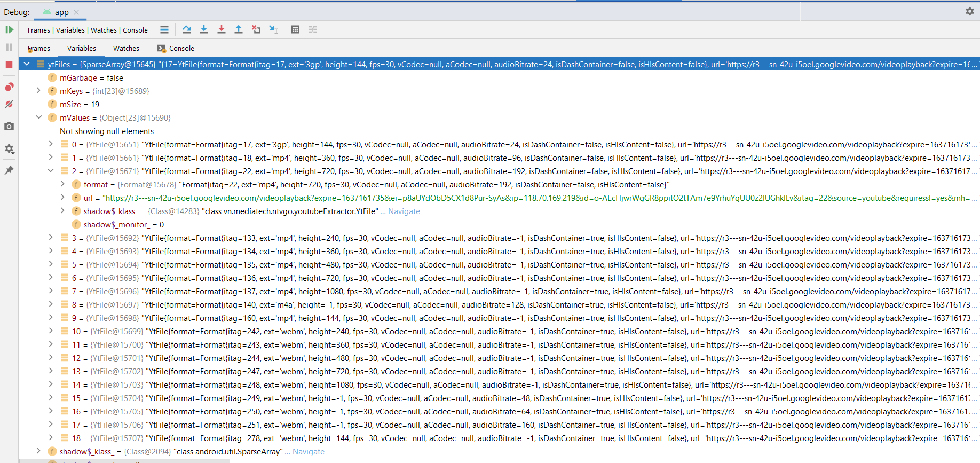
Task: Resume the program from the debug sidebar
Action: 9,30
